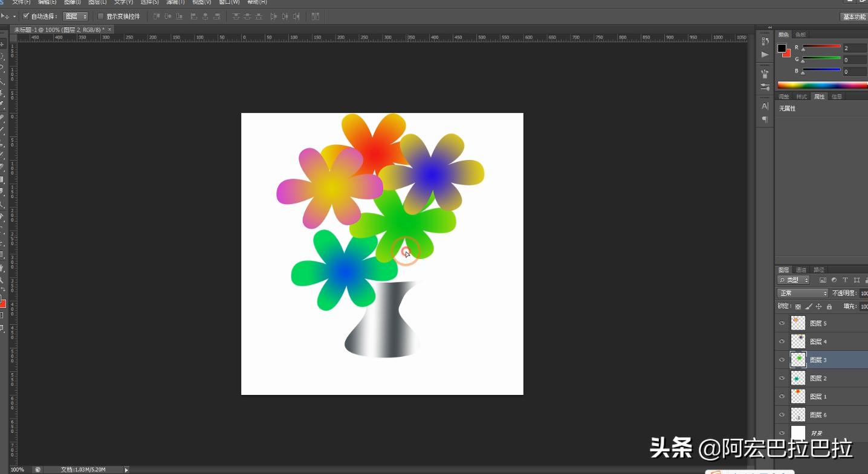Open the 滤镜 menu
This screenshot has height=474, width=868.
coord(174,2)
